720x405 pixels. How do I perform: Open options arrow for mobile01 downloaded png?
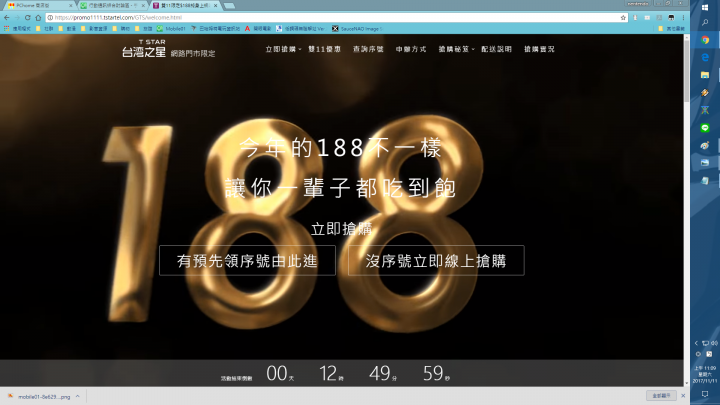pyautogui.click(x=78, y=396)
